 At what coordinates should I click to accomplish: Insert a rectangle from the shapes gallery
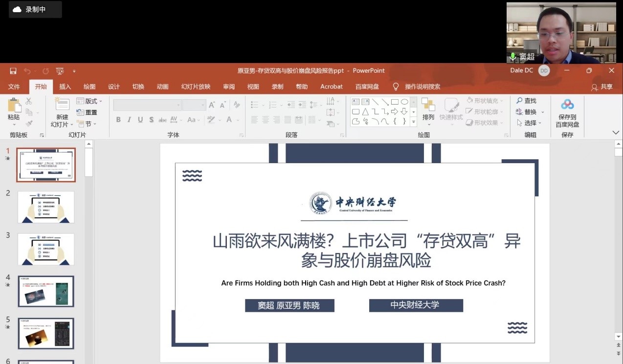(396, 101)
